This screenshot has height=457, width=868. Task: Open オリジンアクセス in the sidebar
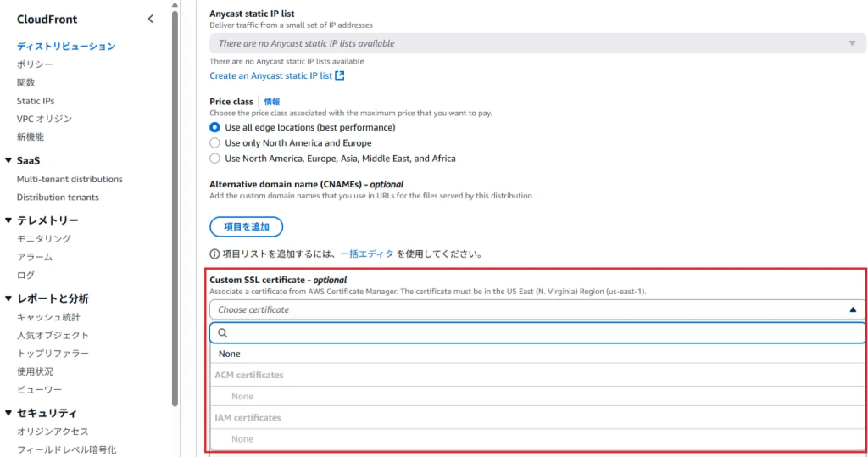click(x=53, y=432)
